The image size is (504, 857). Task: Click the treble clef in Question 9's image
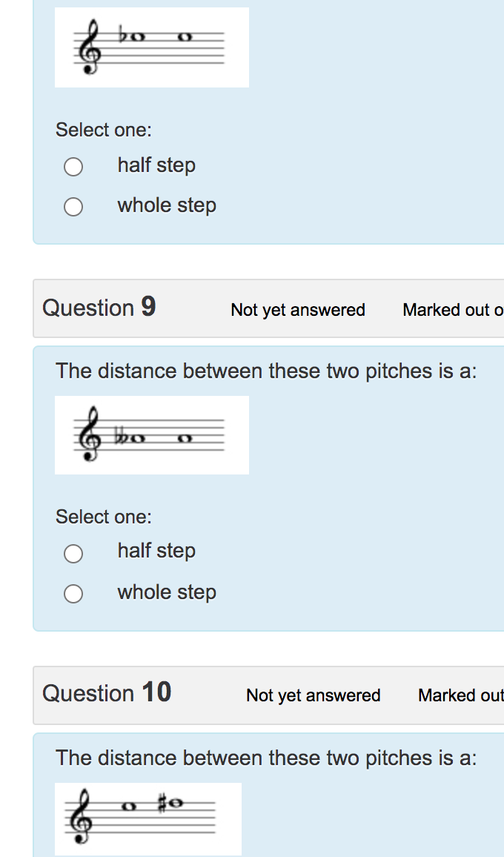(90, 441)
